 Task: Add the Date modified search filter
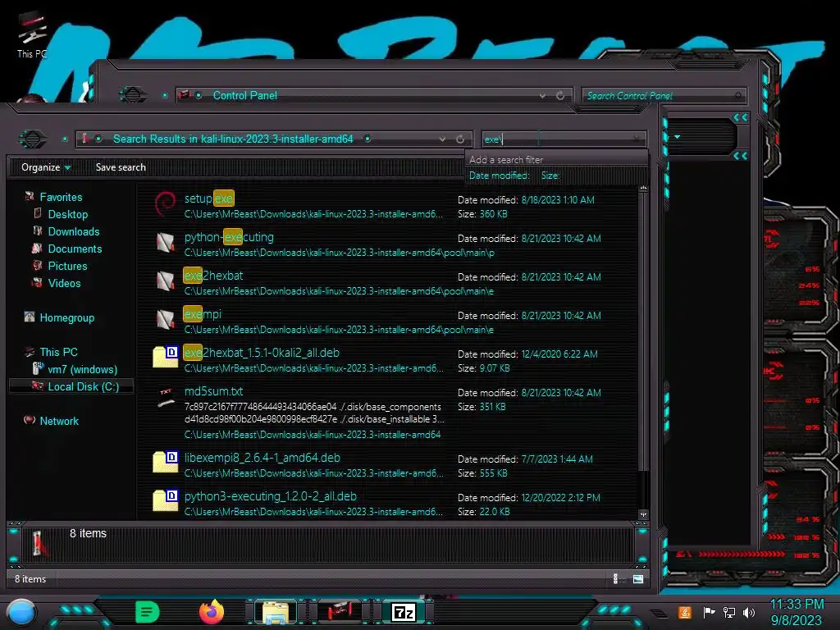click(x=500, y=176)
